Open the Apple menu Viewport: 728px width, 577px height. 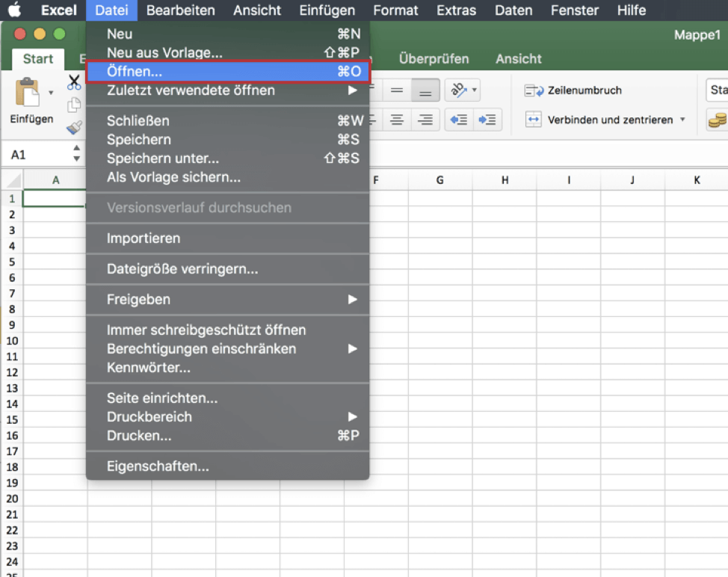pos(15,10)
